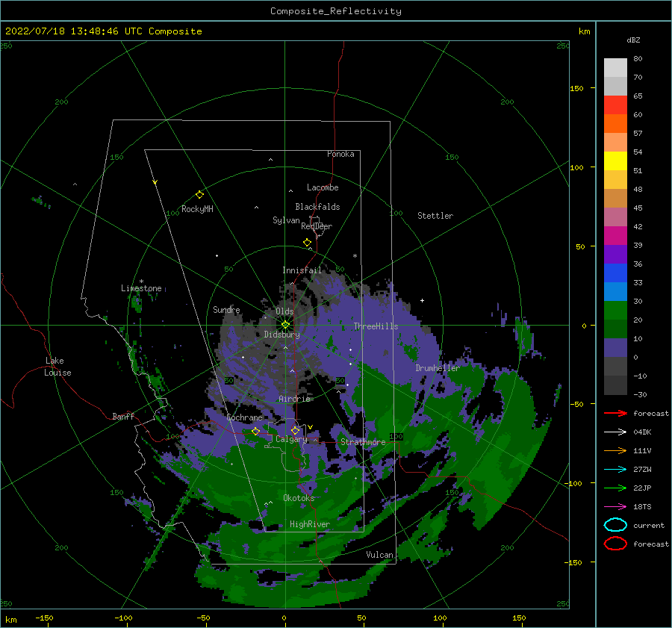672x628 pixels.
Task: Click the red forecast arrow legend icon
Action: [x=615, y=413]
